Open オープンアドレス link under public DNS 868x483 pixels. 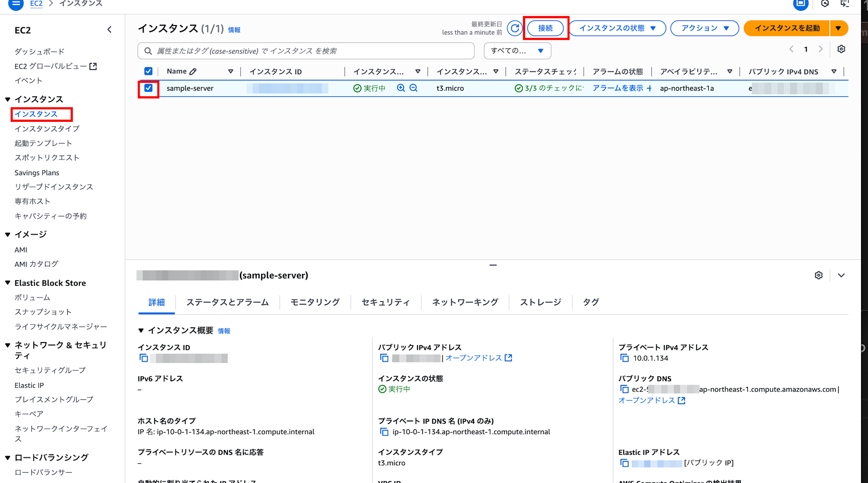pos(652,401)
